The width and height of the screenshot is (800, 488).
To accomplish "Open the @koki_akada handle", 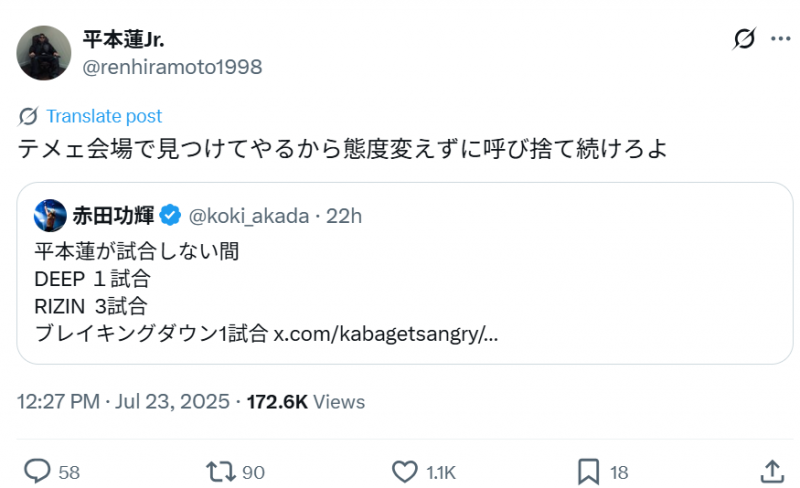I will point(249,215).
